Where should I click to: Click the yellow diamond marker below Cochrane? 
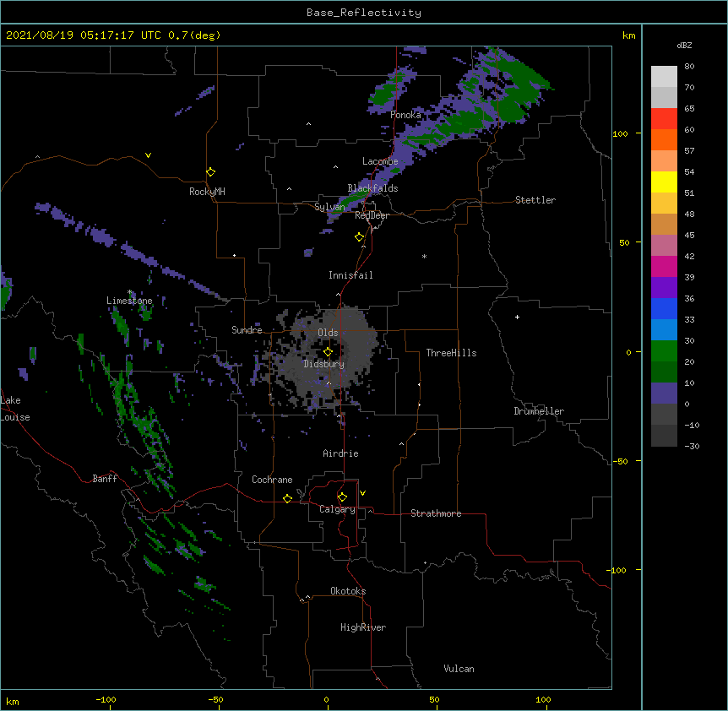click(287, 498)
